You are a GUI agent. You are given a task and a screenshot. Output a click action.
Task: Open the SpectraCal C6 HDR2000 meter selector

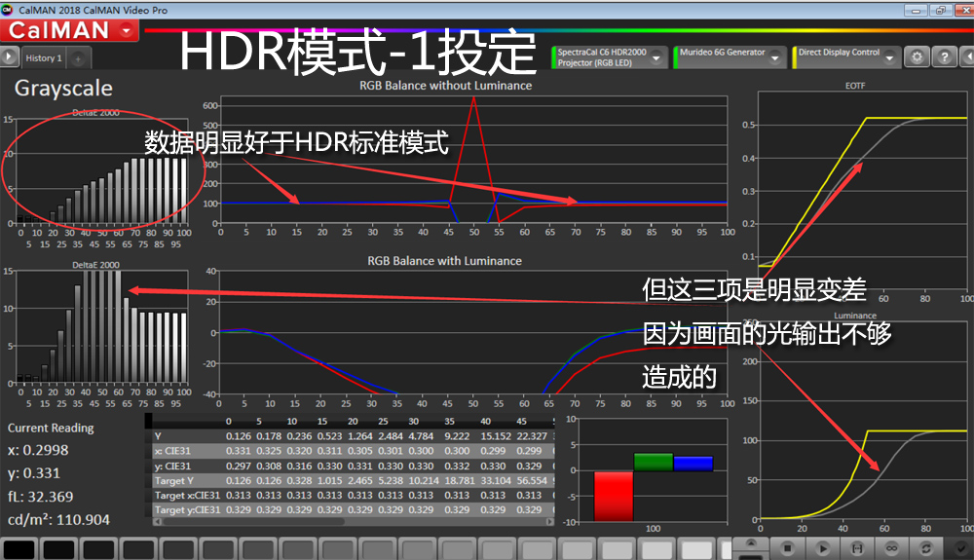pyautogui.click(x=610, y=57)
